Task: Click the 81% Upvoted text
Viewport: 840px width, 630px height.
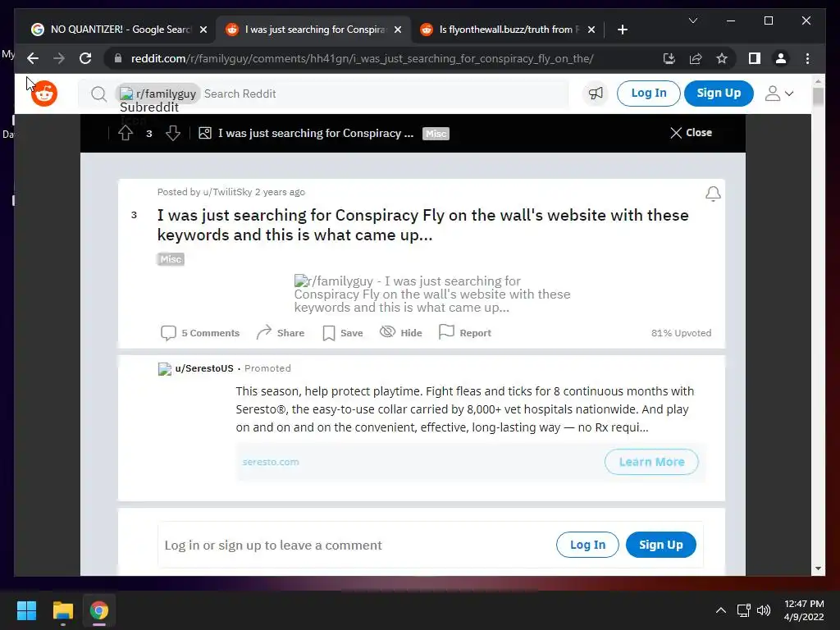Action: 681,333
